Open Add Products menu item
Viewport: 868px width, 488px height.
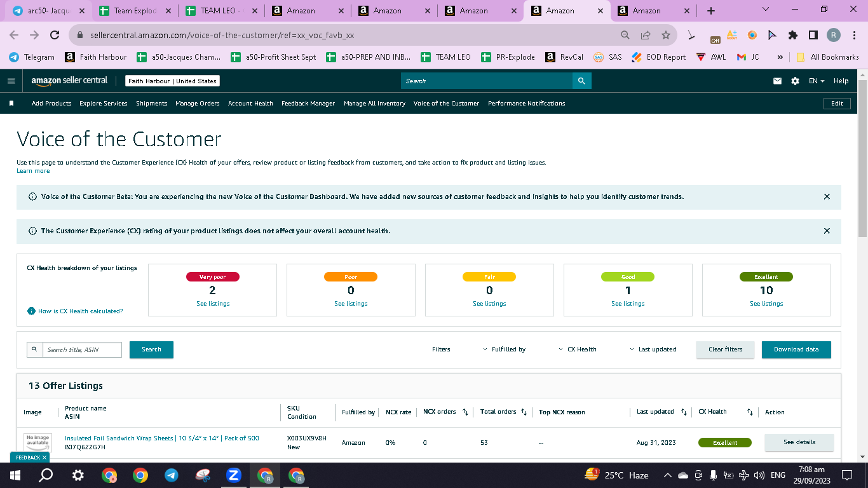51,103
